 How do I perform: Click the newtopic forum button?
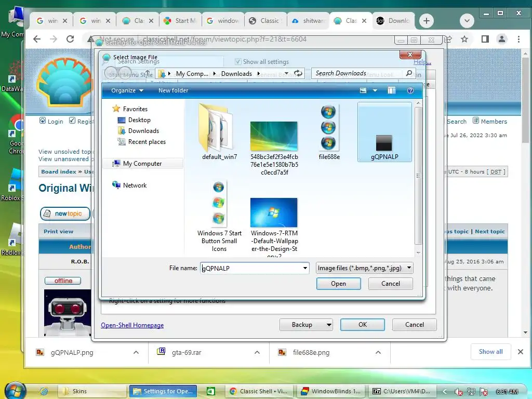pos(65,214)
